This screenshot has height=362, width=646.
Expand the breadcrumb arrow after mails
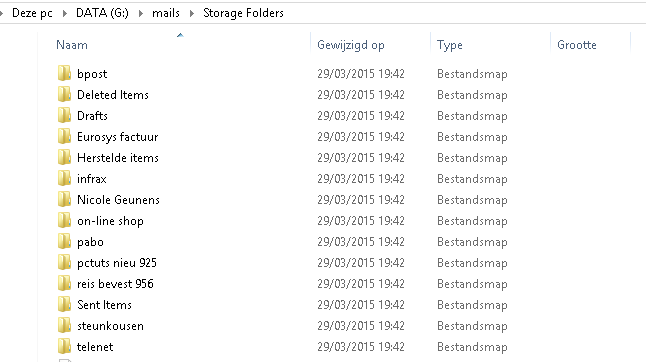192,13
